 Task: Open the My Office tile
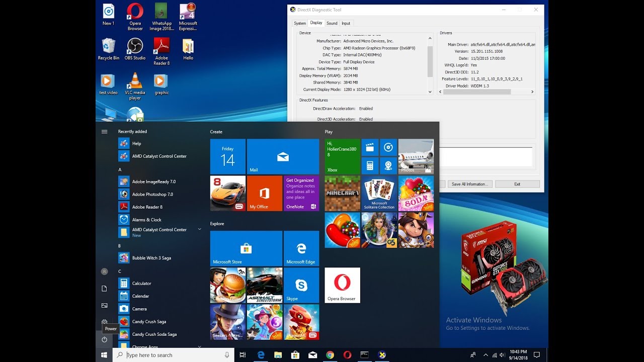coord(265,193)
